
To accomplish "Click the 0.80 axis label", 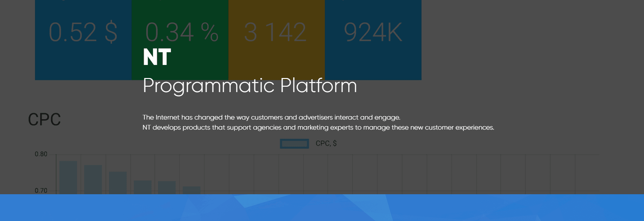I will click(41, 154).
